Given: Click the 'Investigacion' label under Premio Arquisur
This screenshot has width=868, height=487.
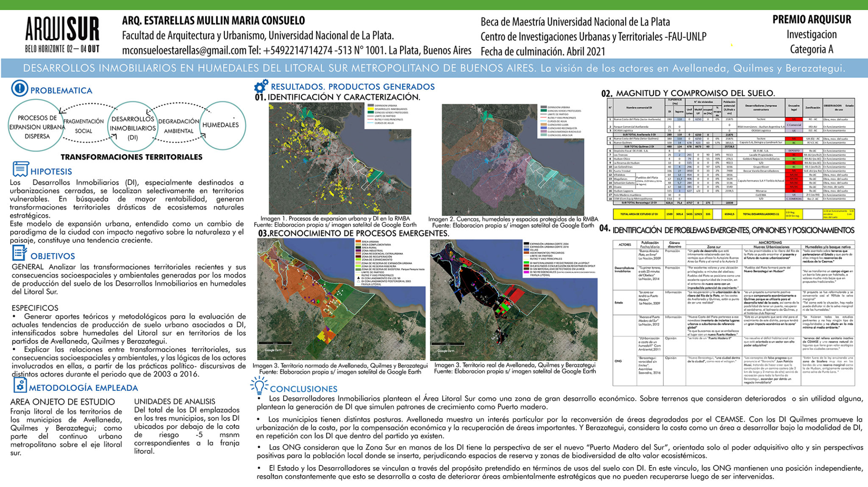Looking at the screenshot, I should tap(812, 35).
